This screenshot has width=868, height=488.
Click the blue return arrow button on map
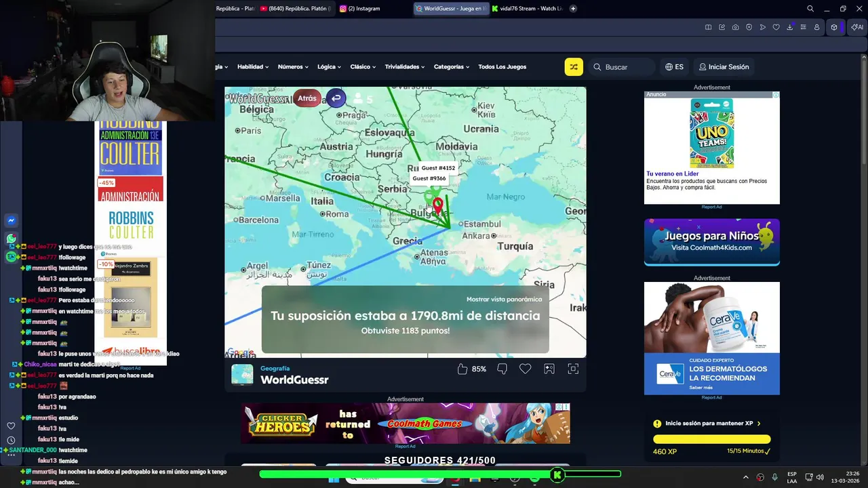(336, 98)
